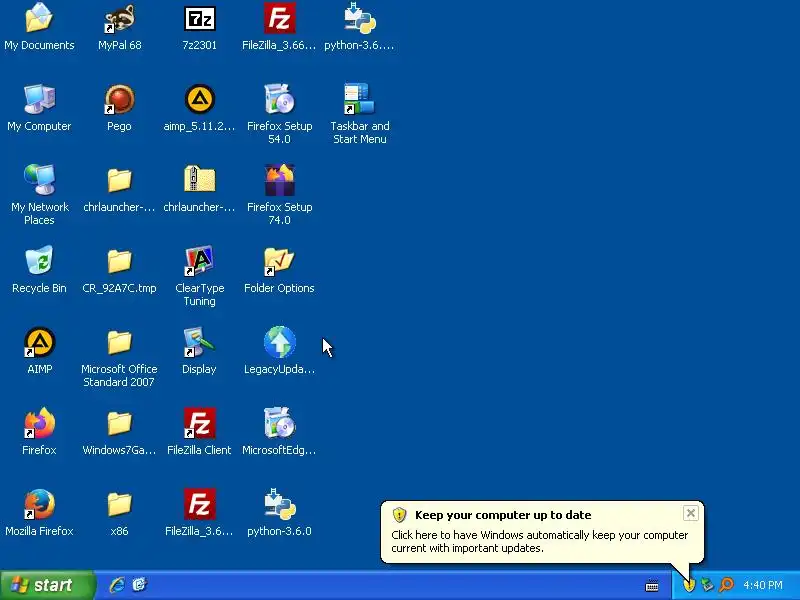Screen dimensions: 800x600
Task: Click the Safely Remove Hardware tray icon
Action: coord(707,585)
